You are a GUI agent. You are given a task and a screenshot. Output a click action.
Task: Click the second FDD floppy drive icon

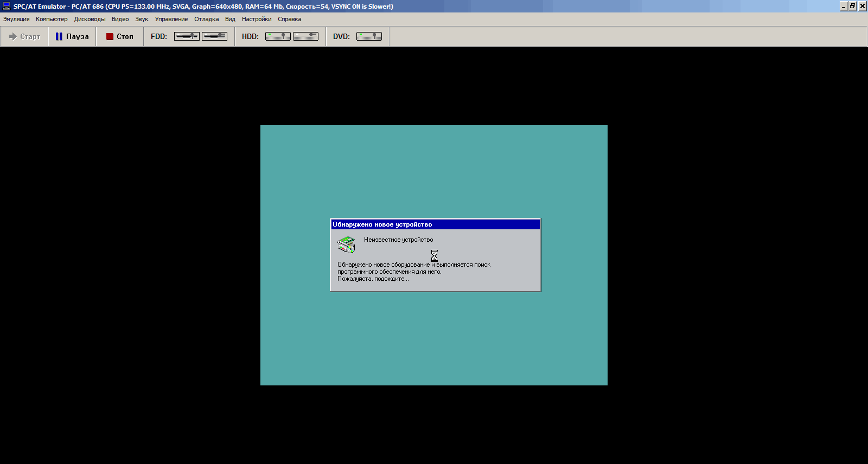[215, 36]
